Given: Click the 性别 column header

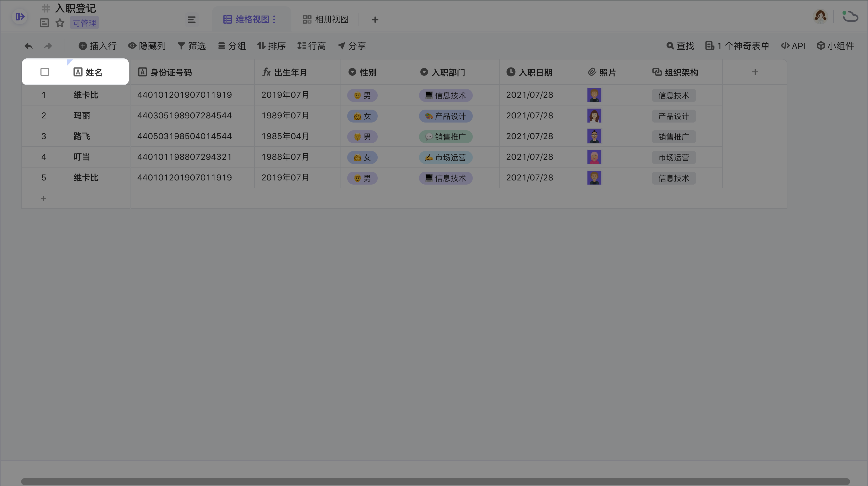Looking at the screenshot, I should [x=376, y=72].
